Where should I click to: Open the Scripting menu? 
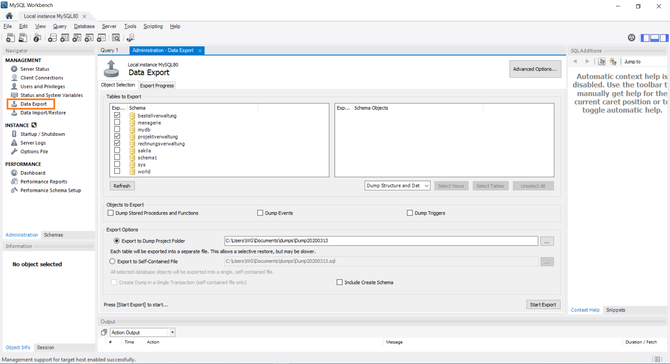click(x=153, y=26)
